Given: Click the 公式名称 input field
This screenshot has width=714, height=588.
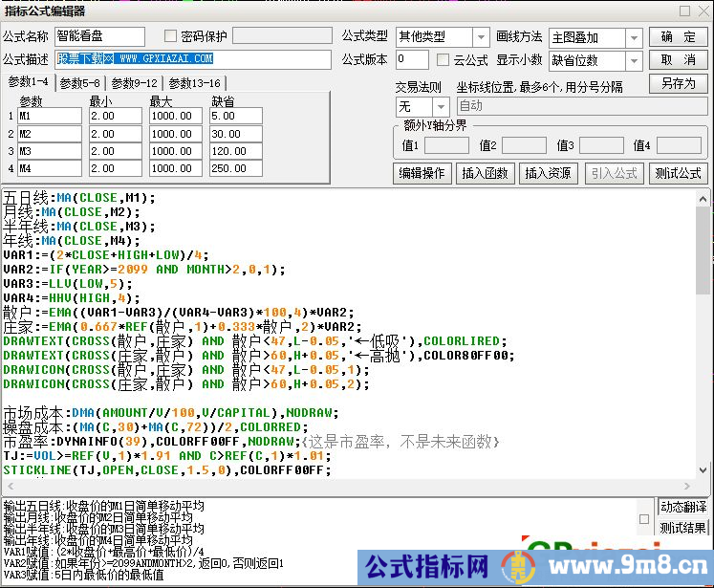Looking at the screenshot, I should pos(99,36).
